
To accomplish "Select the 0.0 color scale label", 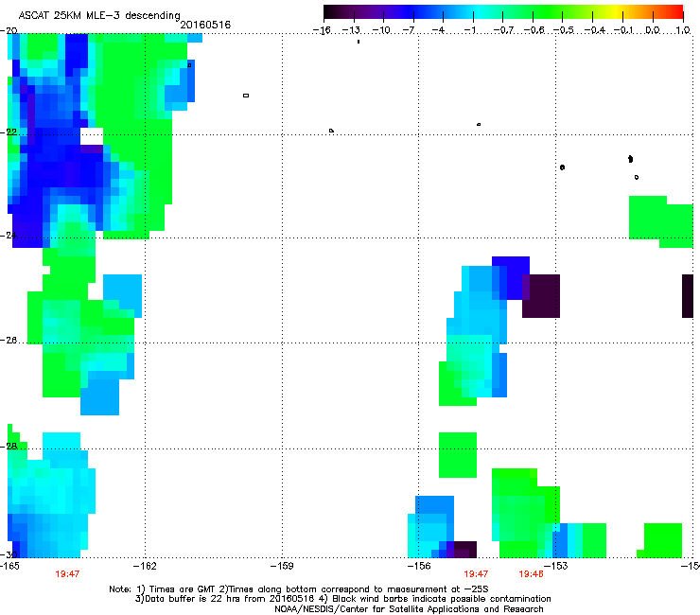I will [x=653, y=30].
